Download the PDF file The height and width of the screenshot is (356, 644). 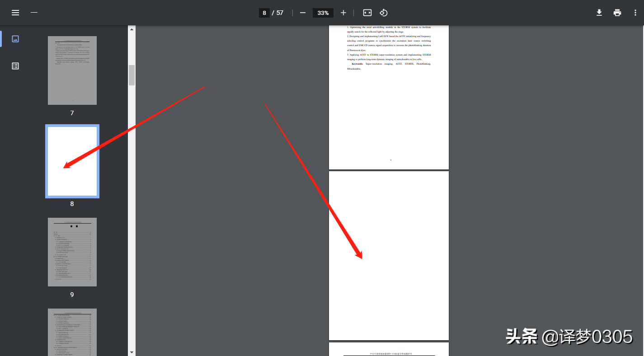(599, 13)
